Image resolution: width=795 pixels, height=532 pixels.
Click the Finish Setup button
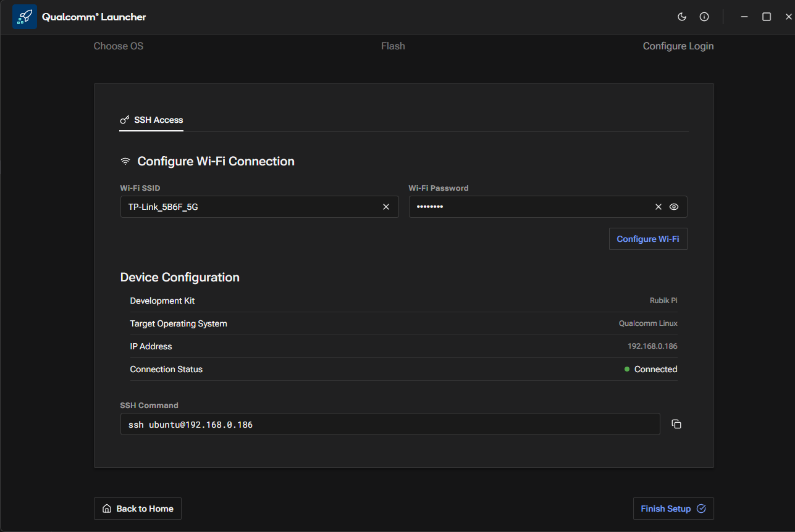pos(673,509)
